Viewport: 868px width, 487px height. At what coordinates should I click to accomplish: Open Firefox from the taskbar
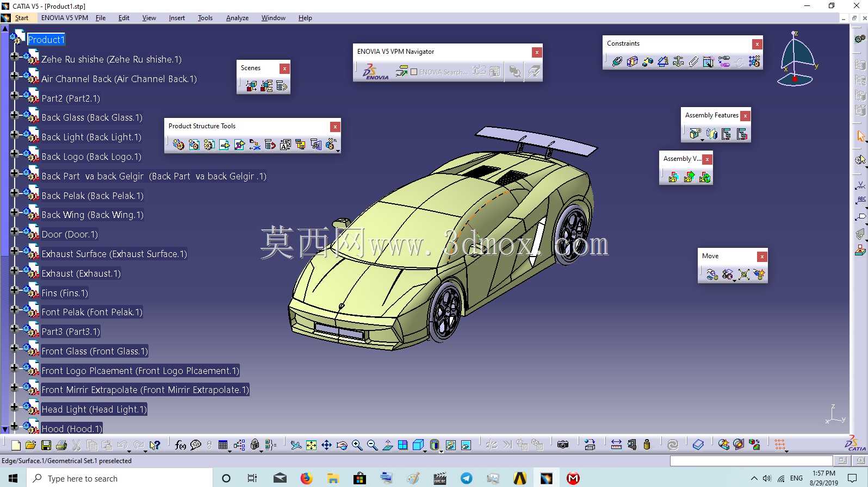tap(307, 478)
